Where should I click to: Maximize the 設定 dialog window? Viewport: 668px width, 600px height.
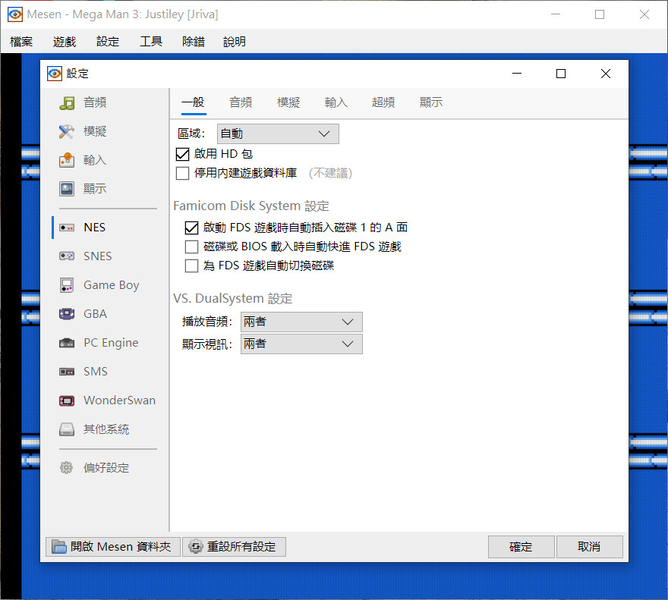[x=561, y=74]
